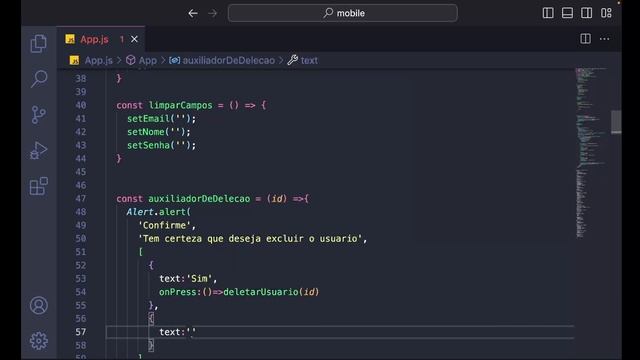Click auxiliadorDeDelecao on line 47
This screenshot has width=640, height=360.
click(x=199, y=198)
